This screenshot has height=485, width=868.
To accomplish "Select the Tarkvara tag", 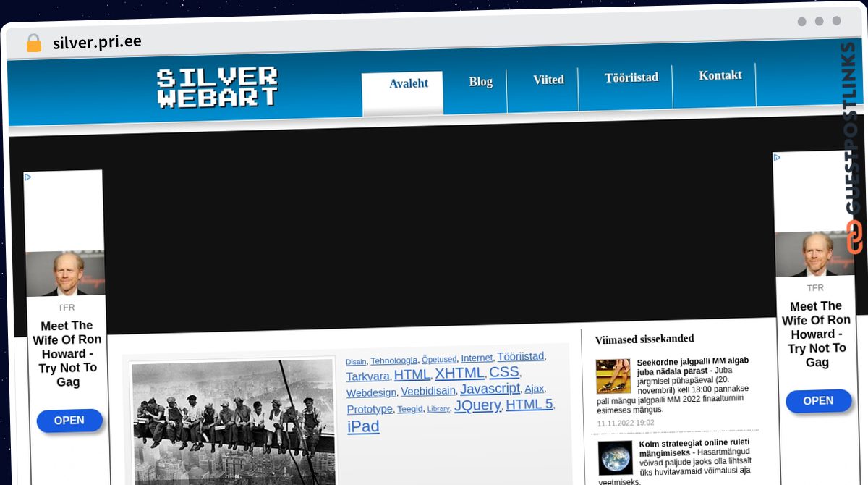I will click(368, 376).
